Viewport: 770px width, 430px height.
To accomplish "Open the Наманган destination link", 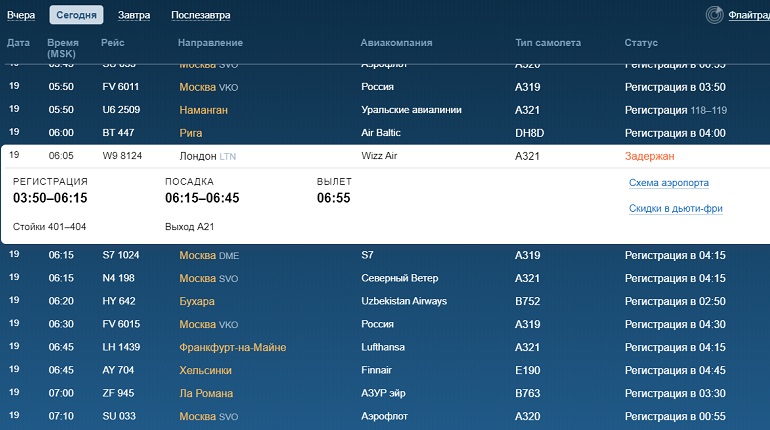I will (x=203, y=110).
